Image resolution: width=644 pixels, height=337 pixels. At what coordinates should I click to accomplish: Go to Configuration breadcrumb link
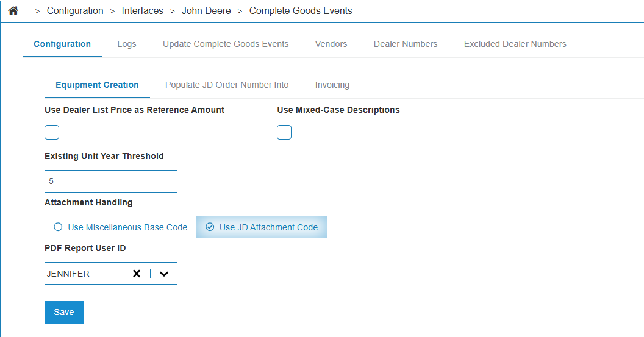75,11
